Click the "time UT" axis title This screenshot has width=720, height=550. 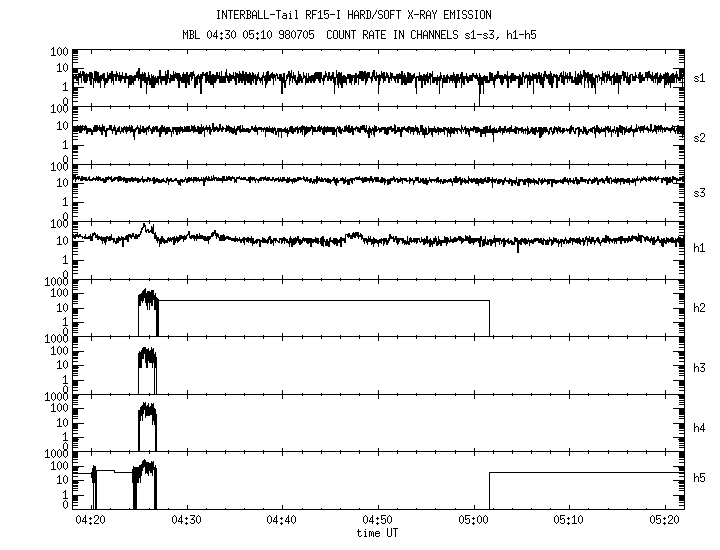(377, 533)
